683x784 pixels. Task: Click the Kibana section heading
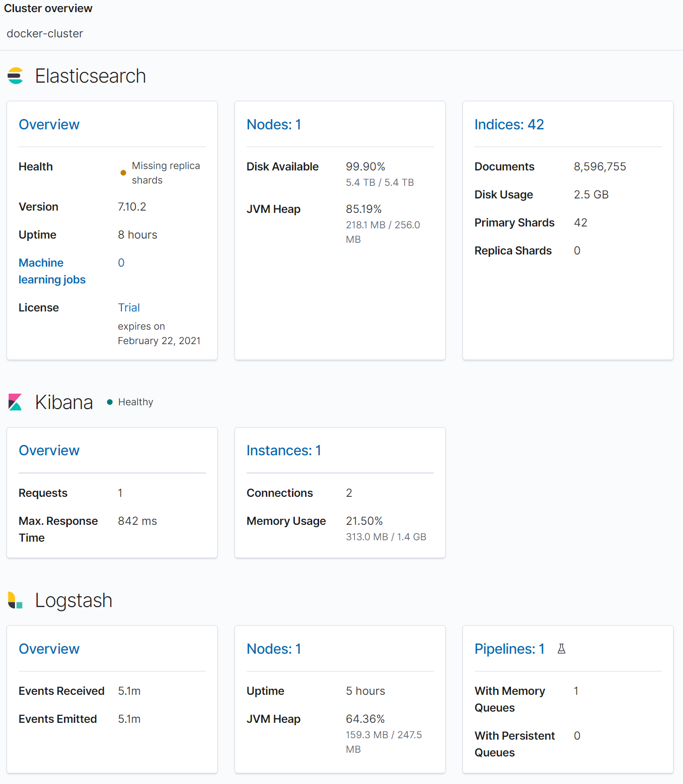64,402
